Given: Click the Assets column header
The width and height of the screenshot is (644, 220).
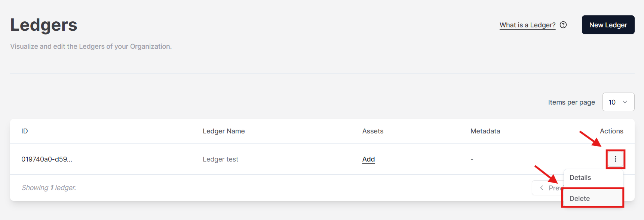Looking at the screenshot, I should click(x=373, y=131).
